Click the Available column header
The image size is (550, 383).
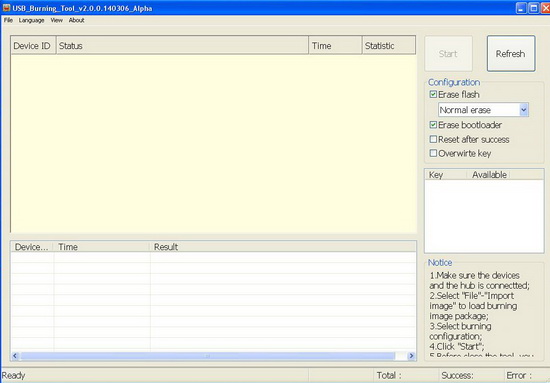[488, 175]
